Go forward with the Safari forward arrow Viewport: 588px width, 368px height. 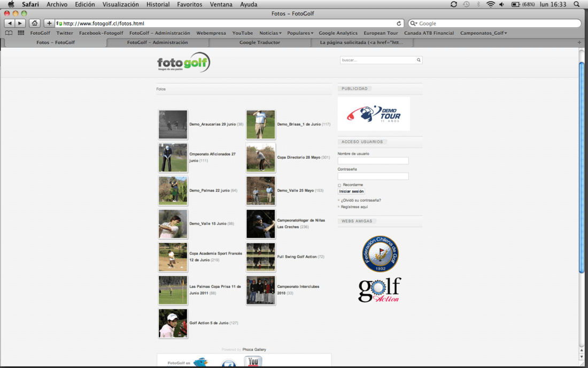[20, 23]
